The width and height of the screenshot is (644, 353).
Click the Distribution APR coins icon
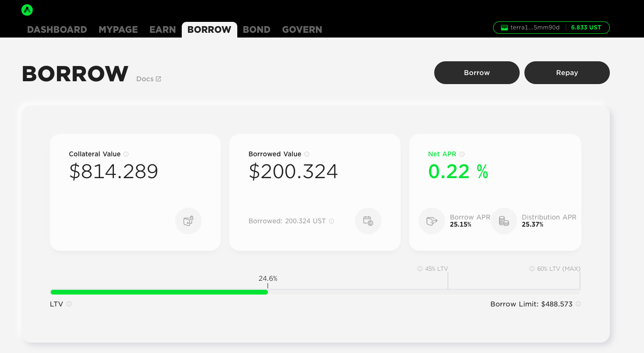click(x=504, y=221)
